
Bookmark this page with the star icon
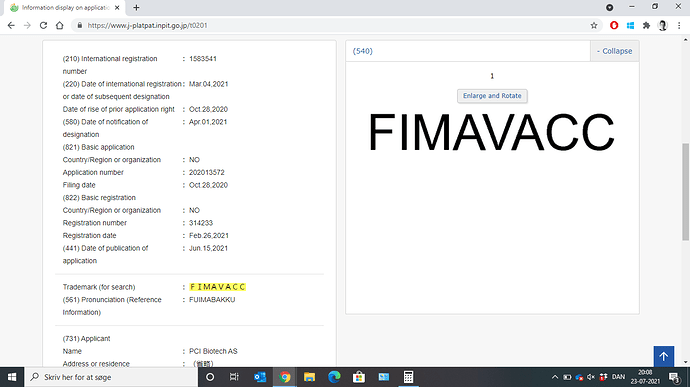click(x=594, y=26)
